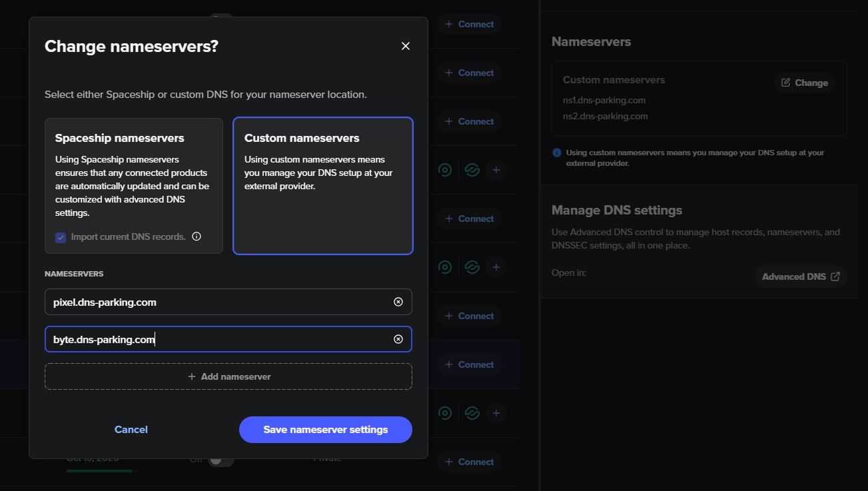Close the Change nameservers dialog
868x491 pixels.
(x=406, y=46)
